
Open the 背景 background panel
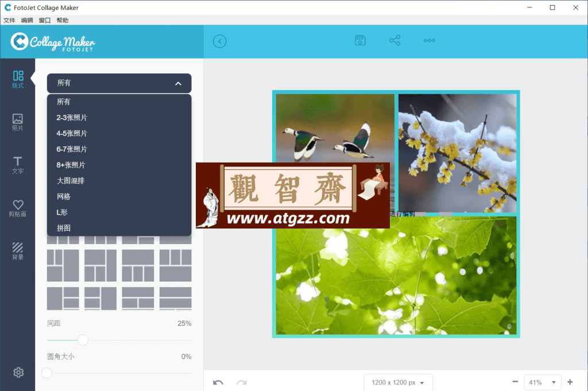click(18, 251)
